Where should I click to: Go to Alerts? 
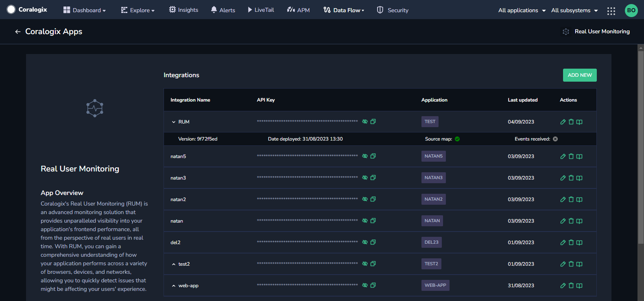pos(223,10)
